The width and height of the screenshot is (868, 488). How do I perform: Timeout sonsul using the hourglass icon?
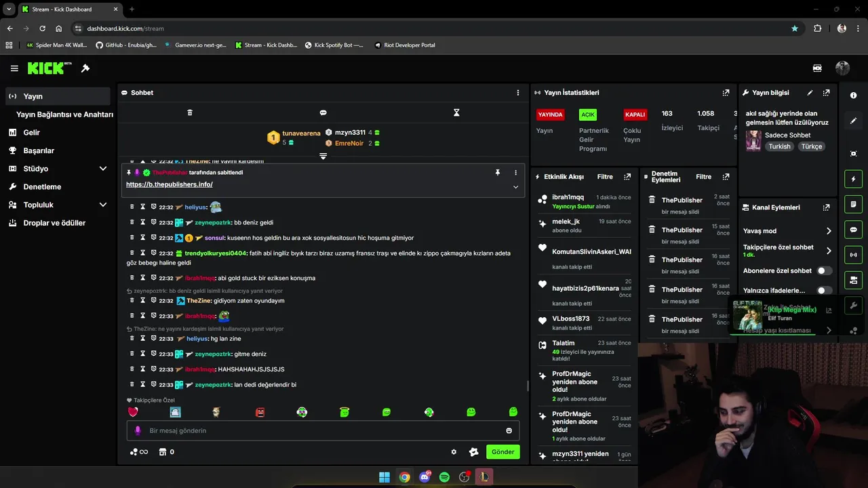pos(143,238)
